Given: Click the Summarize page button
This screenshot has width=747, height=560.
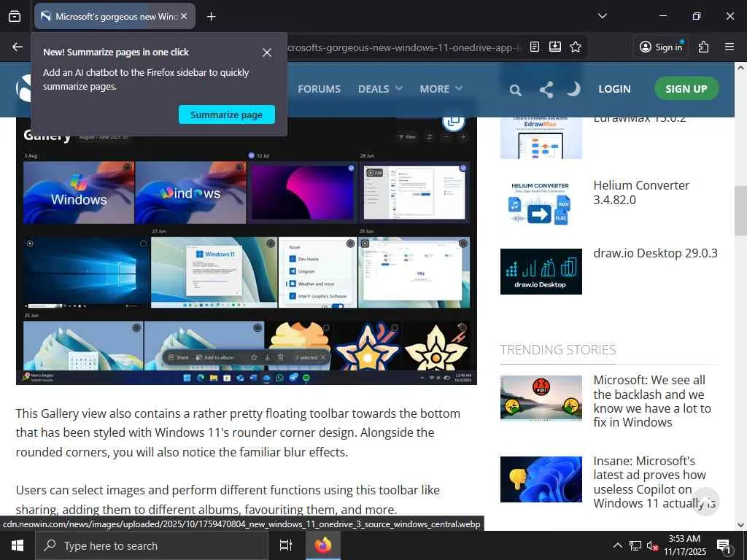Looking at the screenshot, I should coord(227,114).
